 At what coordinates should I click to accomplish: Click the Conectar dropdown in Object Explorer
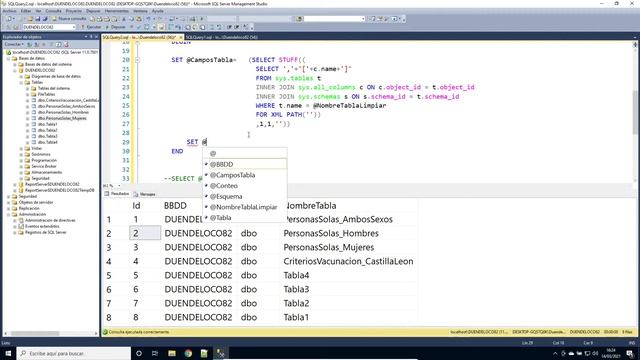point(14,44)
